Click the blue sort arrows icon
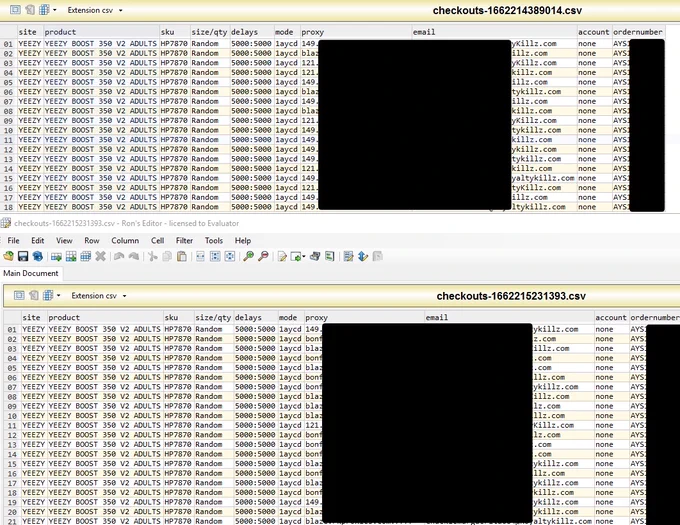Screen dimensions: 680x525 click(363, 256)
